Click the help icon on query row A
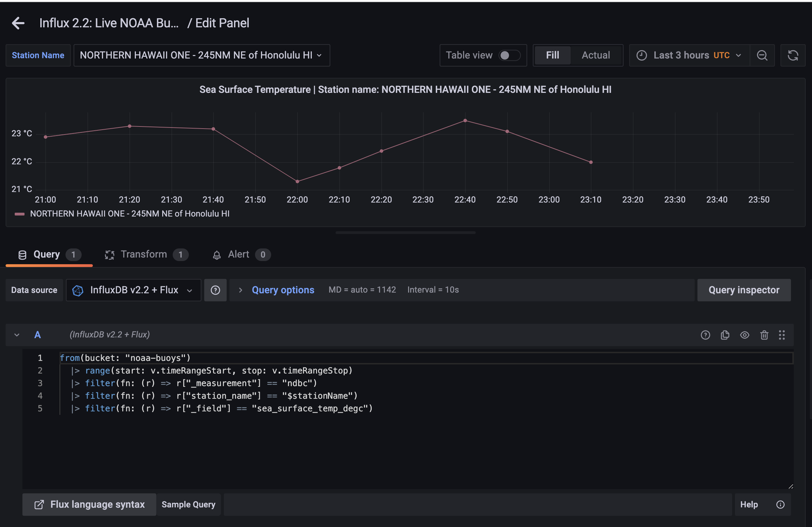The width and height of the screenshot is (812, 527). tap(705, 335)
